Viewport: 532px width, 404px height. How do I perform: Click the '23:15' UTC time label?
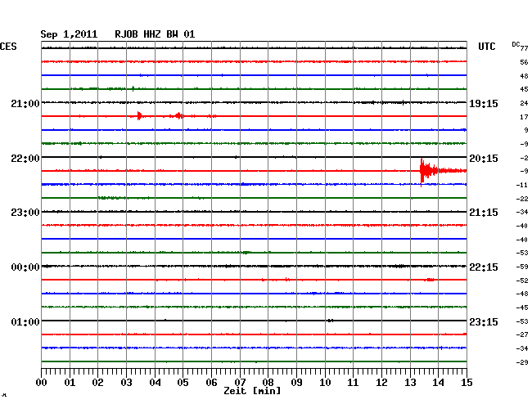(484, 321)
